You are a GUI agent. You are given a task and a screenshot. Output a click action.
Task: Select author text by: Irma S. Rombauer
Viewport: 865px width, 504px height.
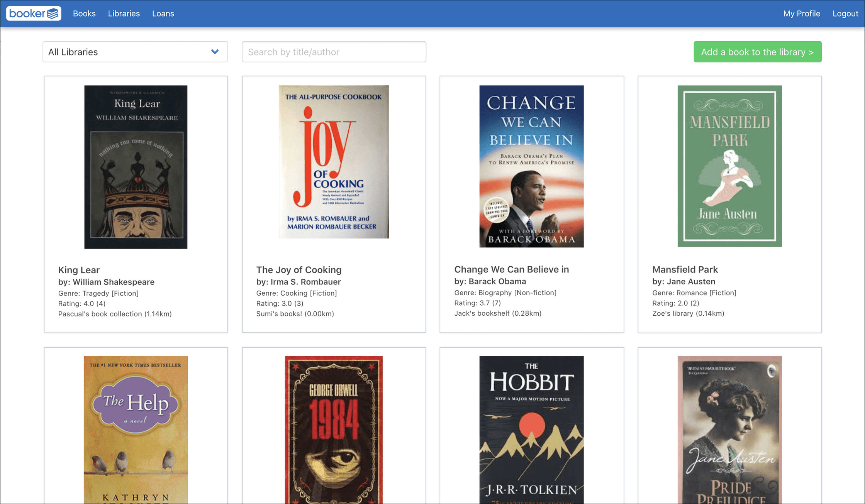coord(299,282)
